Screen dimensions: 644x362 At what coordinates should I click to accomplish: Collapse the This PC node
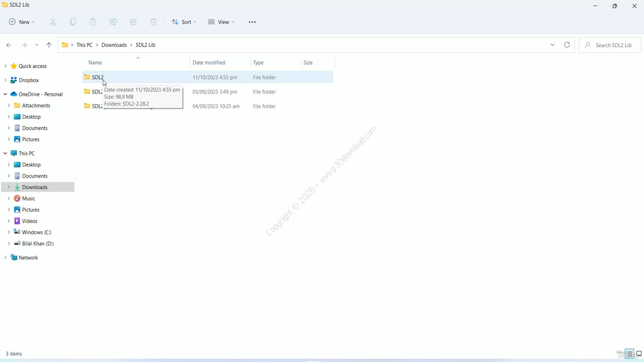point(6,153)
